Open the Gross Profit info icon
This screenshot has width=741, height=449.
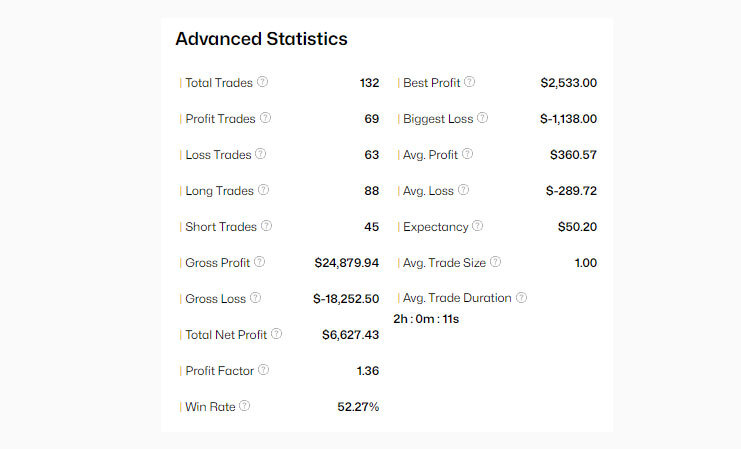tap(260, 262)
